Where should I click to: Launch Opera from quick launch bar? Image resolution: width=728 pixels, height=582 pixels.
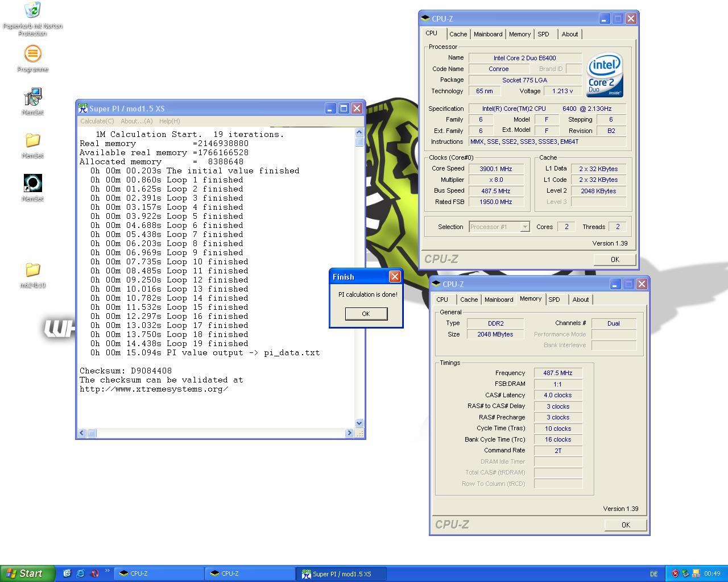(94, 573)
